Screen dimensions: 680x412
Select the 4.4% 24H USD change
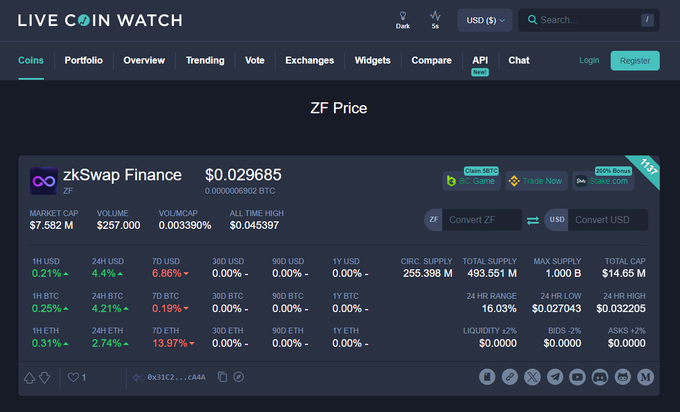[x=104, y=274]
